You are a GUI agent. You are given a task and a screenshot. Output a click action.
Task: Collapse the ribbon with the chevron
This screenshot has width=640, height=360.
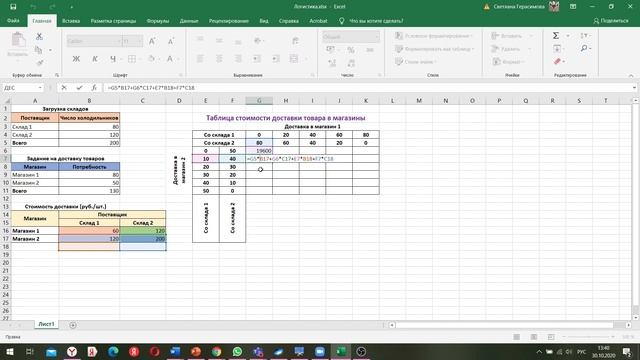tap(631, 76)
